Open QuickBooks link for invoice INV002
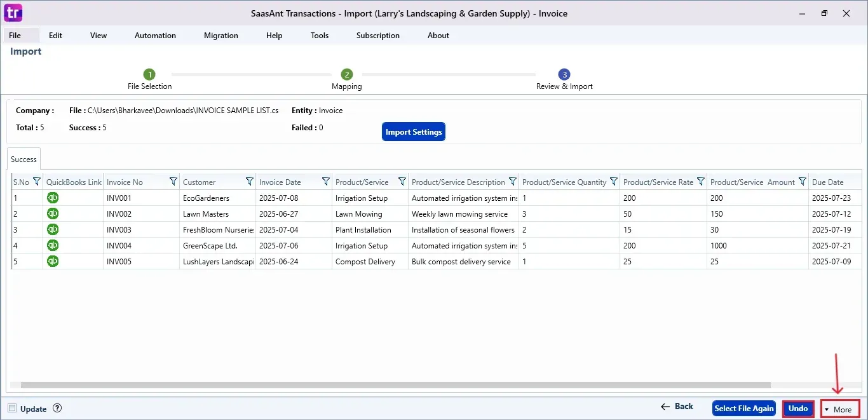The image size is (868, 420). point(53,213)
